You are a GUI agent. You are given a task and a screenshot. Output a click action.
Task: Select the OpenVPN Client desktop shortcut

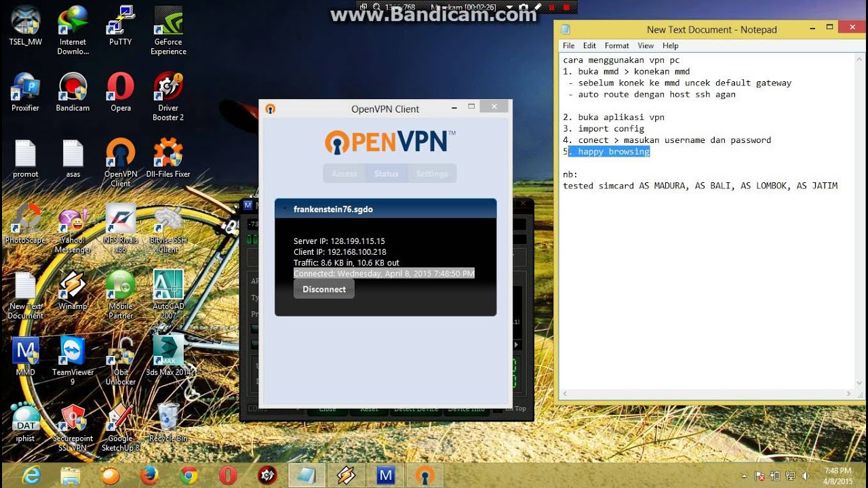(x=121, y=163)
